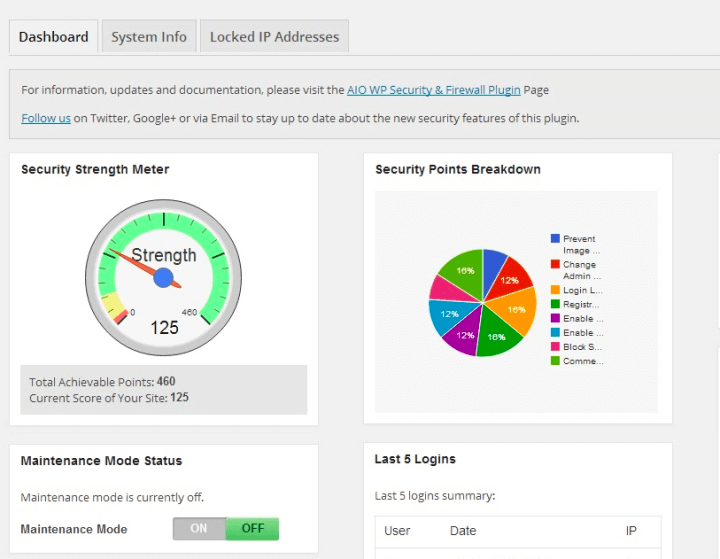Click the Change Admin legend label
Image resolution: width=720 pixels, height=559 pixels.
coord(582,270)
